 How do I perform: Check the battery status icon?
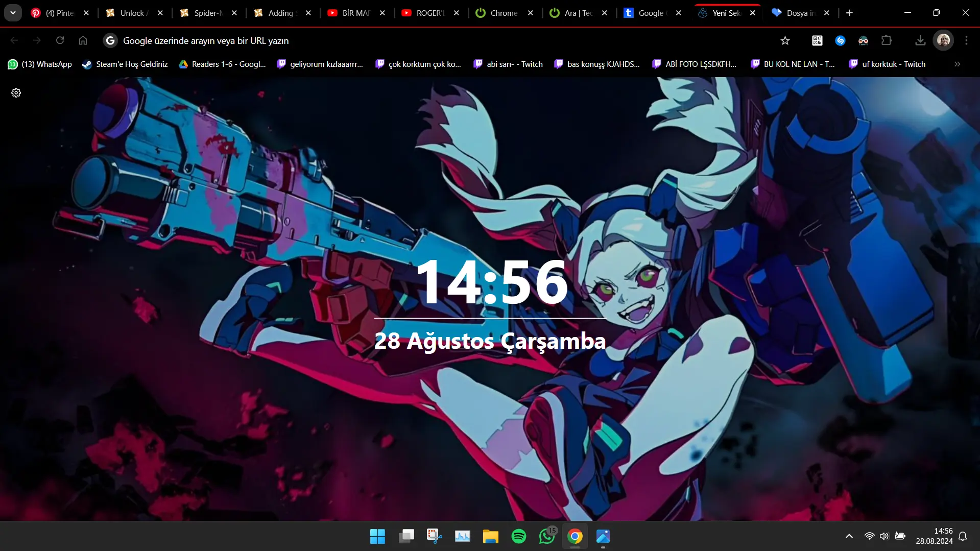(x=900, y=536)
